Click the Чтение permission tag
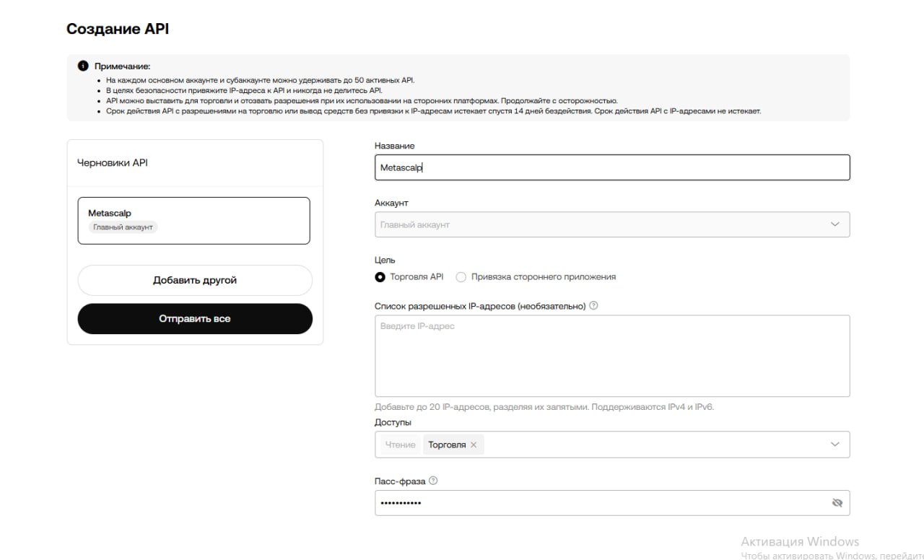Viewport: 924px width, 560px height. [x=400, y=445]
